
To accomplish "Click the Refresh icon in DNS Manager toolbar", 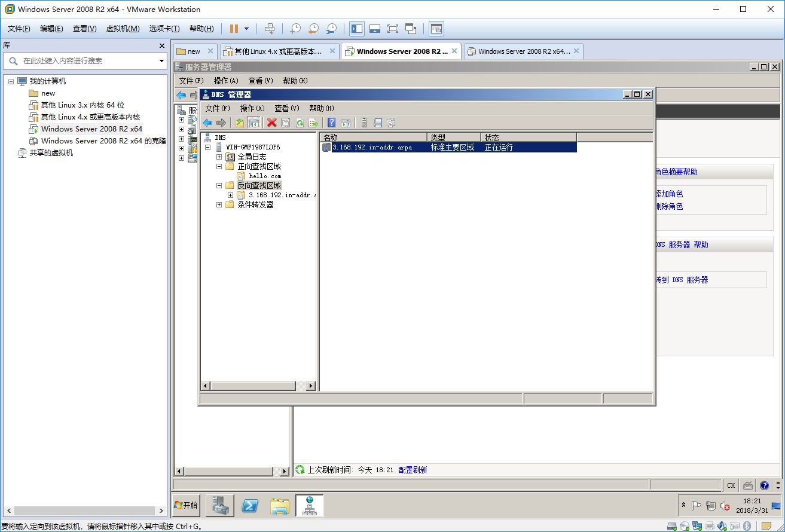I will (300, 123).
